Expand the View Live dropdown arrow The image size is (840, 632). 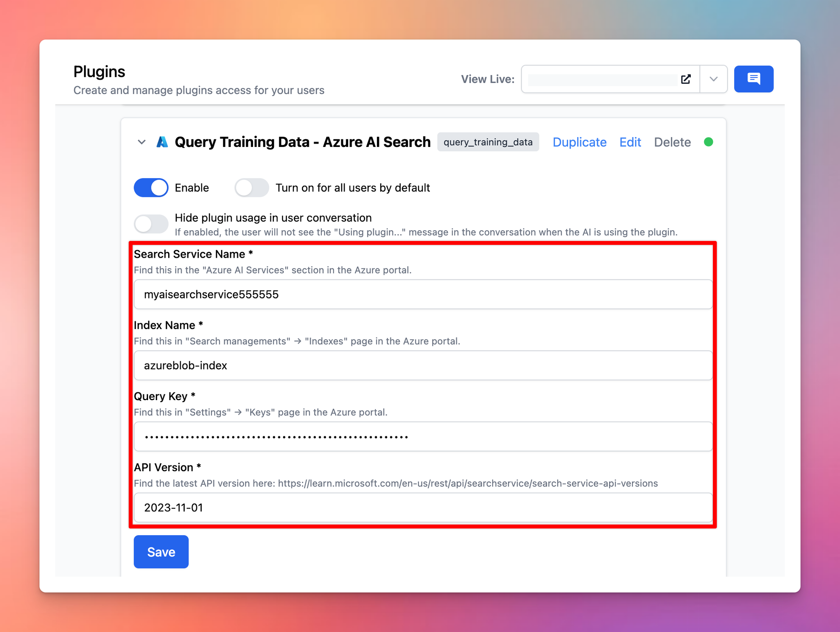point(714,79)
